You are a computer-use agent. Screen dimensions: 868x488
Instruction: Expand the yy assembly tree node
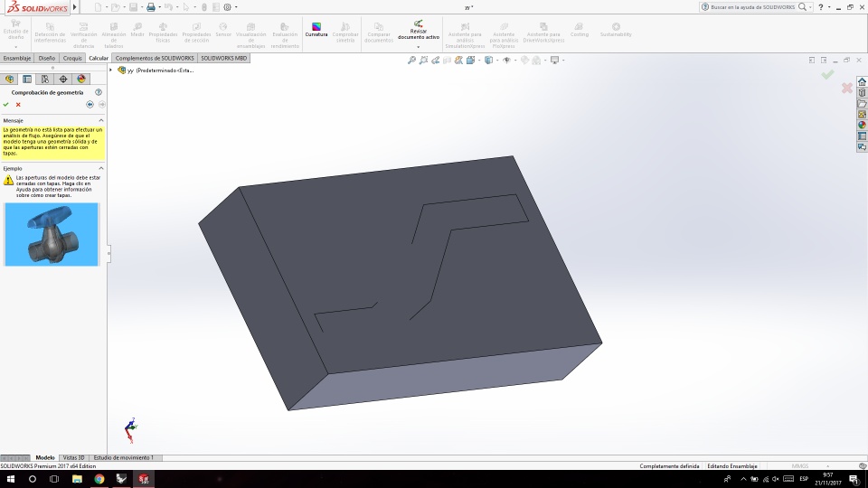(110, 70)
